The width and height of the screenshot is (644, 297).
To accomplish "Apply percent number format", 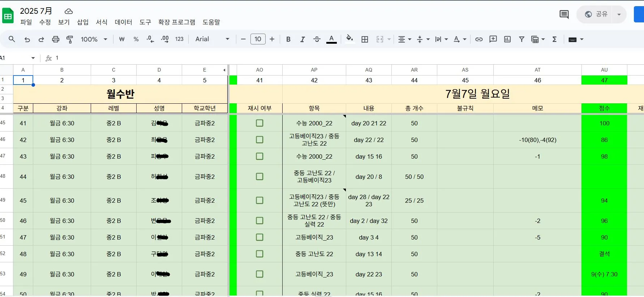I will click(136, 39).
